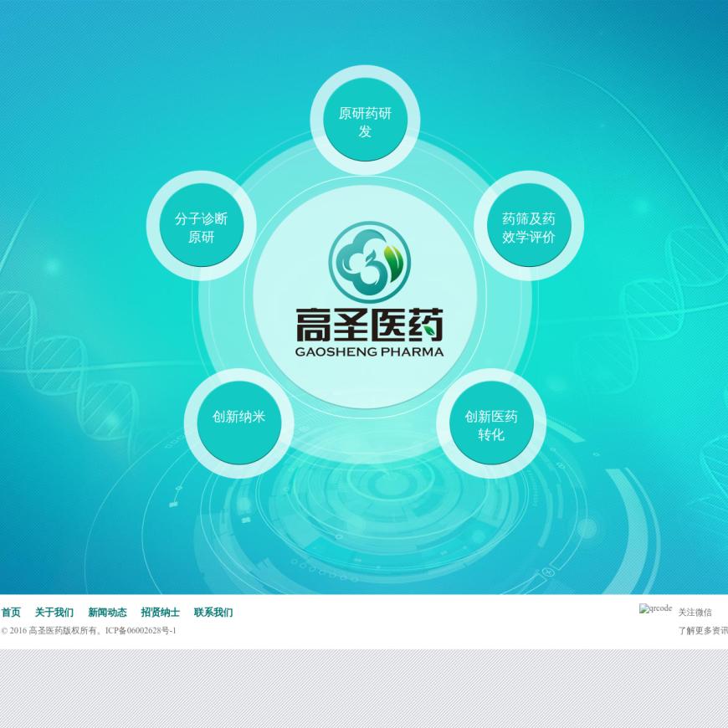Open the 招贤纳士 footer link
Viewport: 728px width, 728px height.
coord(160,613)
